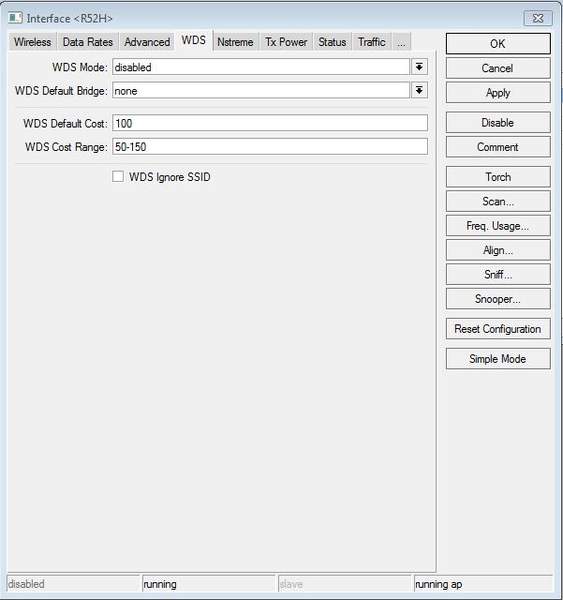Click Reset Configuration button
This screenshot has height=600, width=563.
coord(498,329)
